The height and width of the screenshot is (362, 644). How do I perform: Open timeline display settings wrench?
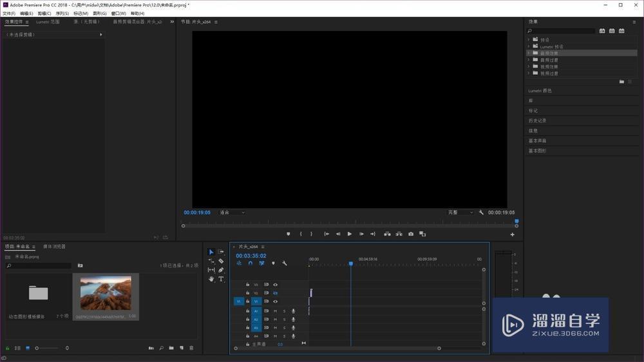285,263
